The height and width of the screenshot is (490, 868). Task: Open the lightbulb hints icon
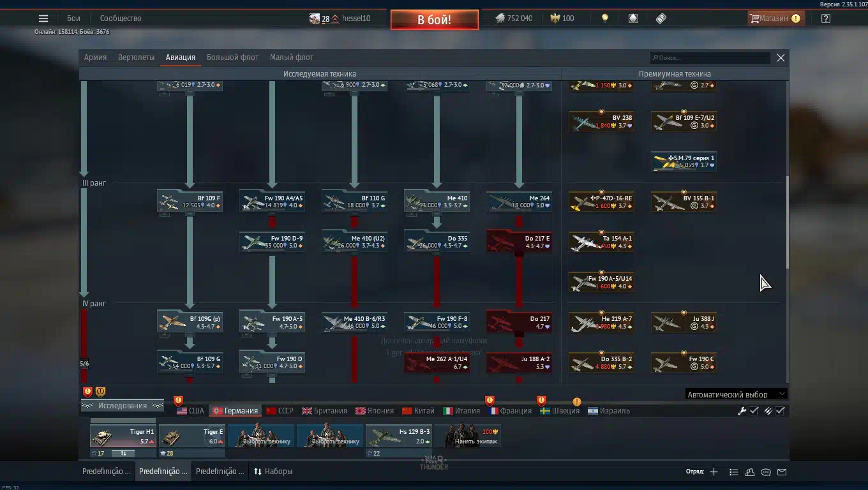tap(605, 19)
